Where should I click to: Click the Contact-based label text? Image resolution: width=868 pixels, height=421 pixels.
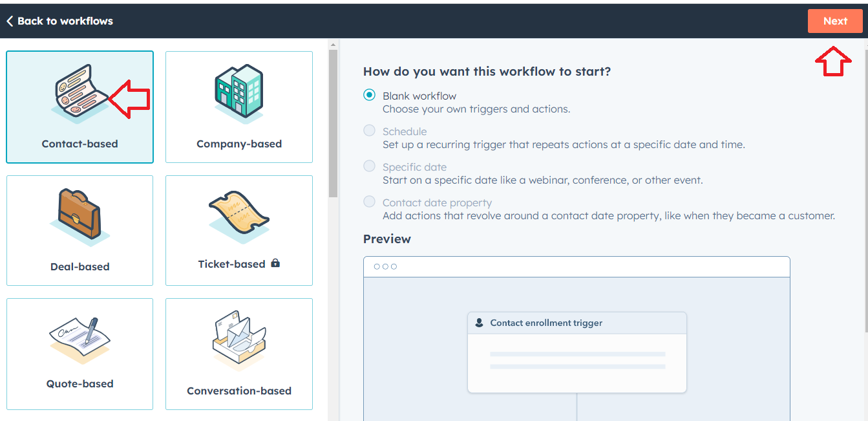[x=79, y=144]
